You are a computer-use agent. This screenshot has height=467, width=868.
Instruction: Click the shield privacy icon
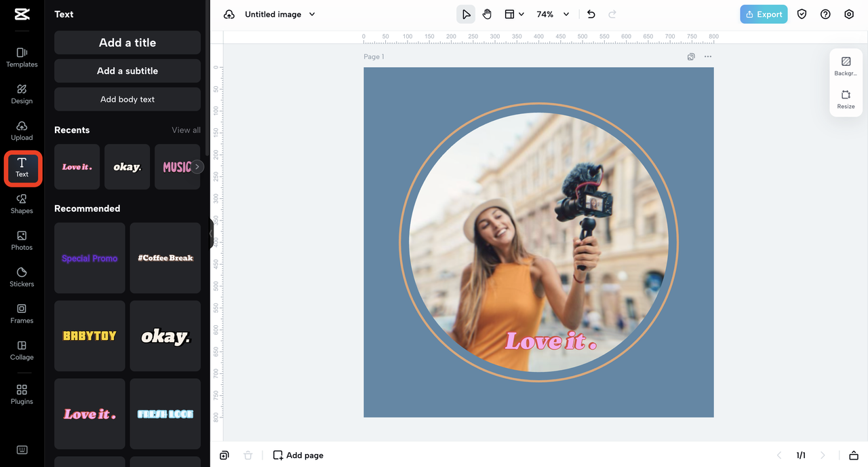pyautogui.click(x=802, y=14)
